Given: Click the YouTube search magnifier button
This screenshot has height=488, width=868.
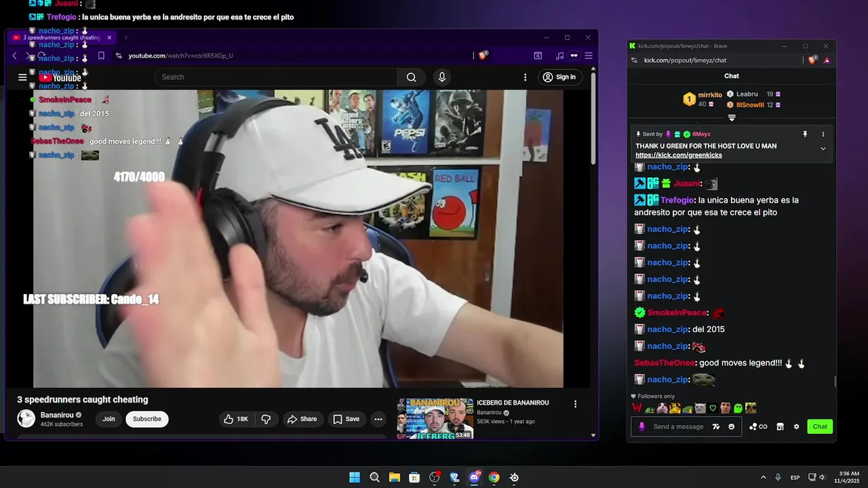Looking at the screenshot, I should click(x=411, y=77).
